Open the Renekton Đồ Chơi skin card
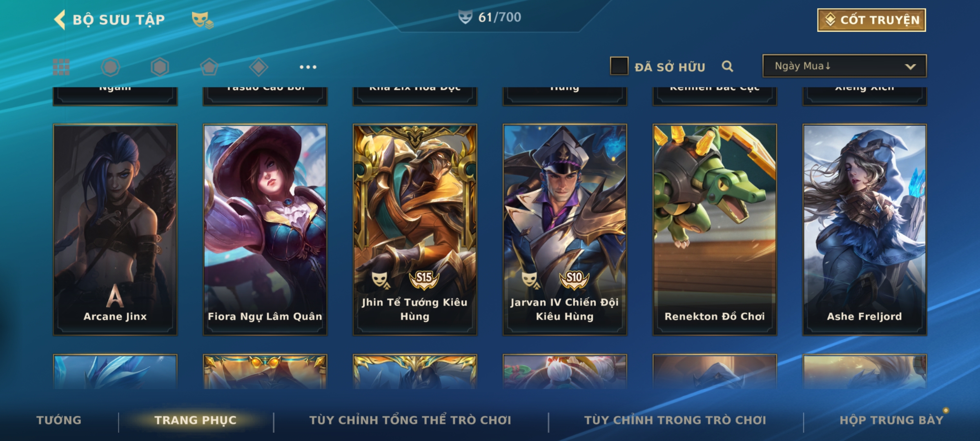Screen dimensions: 980x441 coord(715,230)
